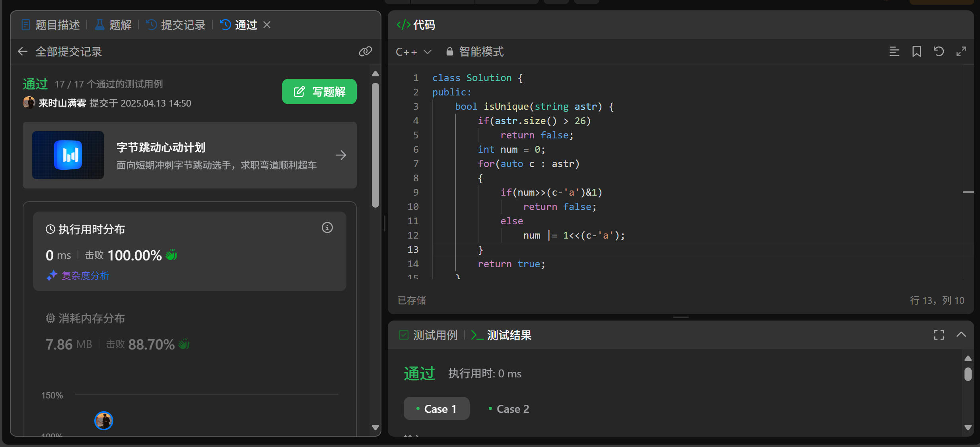Open the 字节跳动心动计划 banner arrow
980x447 pixels.
340,155
